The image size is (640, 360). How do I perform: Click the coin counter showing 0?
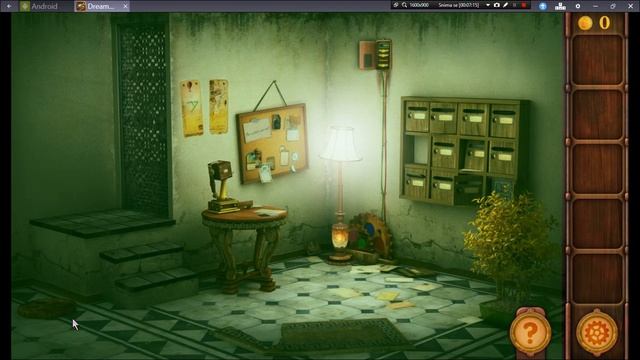point(604,23)
